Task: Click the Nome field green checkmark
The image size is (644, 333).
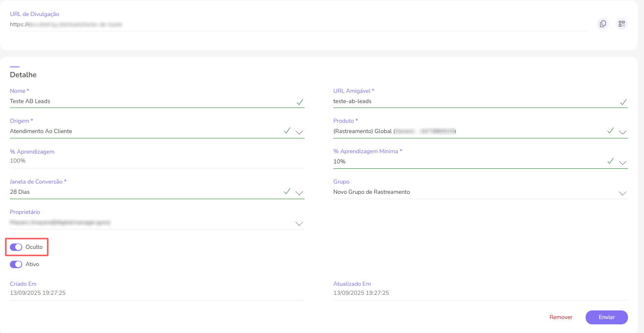Action: click(300, 102)
